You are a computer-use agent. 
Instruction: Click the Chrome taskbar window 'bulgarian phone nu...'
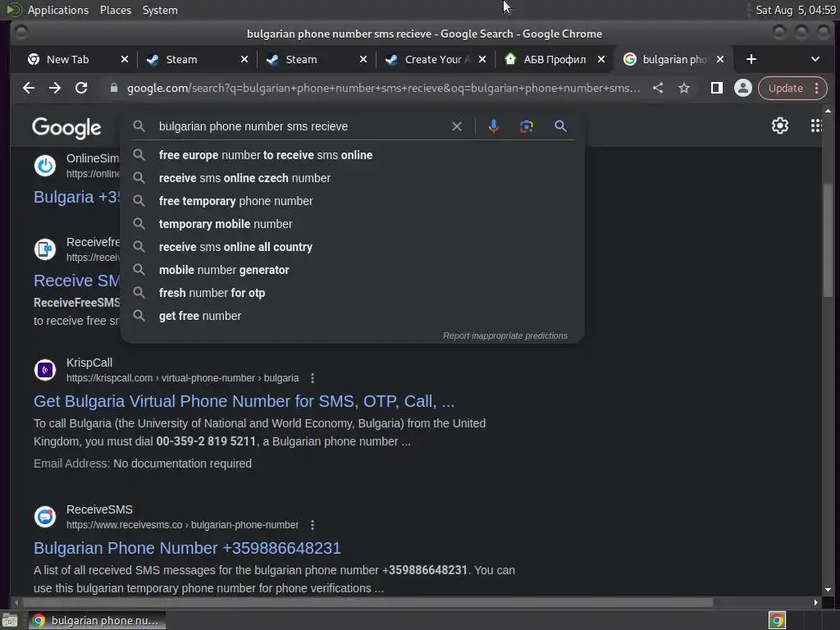(97, 620)
